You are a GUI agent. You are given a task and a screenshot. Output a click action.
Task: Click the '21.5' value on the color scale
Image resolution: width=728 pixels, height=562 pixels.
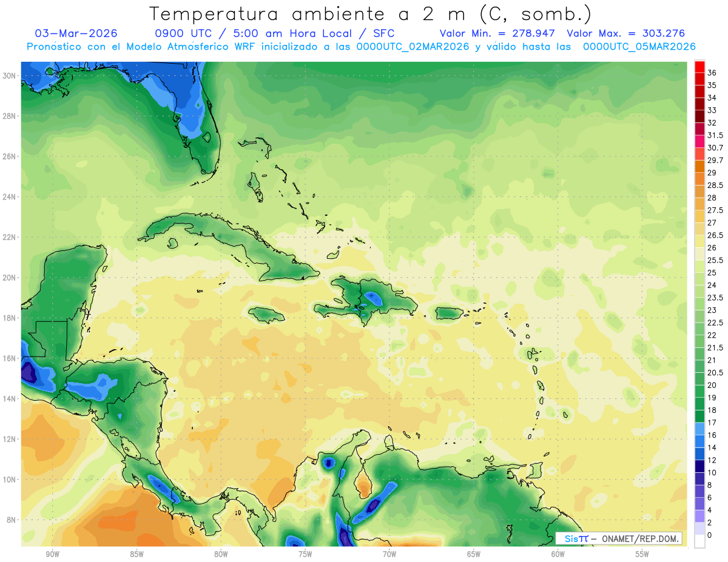tap(715, 347)
